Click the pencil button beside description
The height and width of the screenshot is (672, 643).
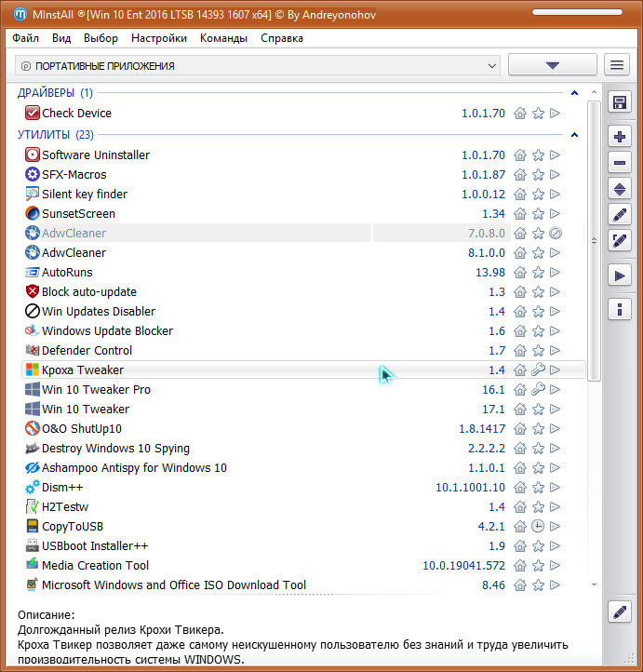(x=620, y=612)
